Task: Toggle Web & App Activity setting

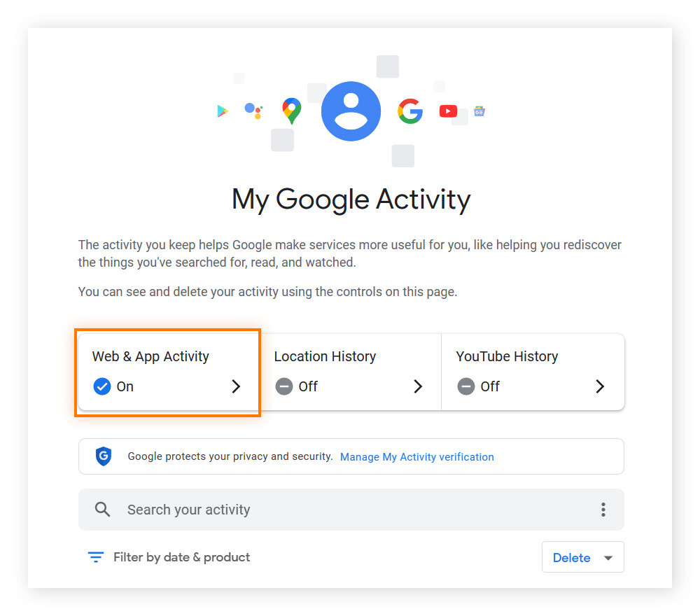Action: pyautogui.click(x=101, y=386)
